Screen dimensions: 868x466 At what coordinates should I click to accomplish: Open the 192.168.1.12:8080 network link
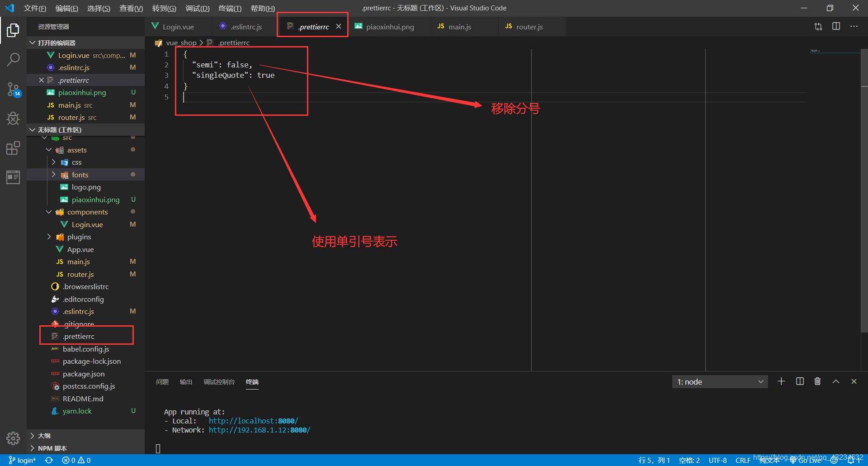click(259, 430)
